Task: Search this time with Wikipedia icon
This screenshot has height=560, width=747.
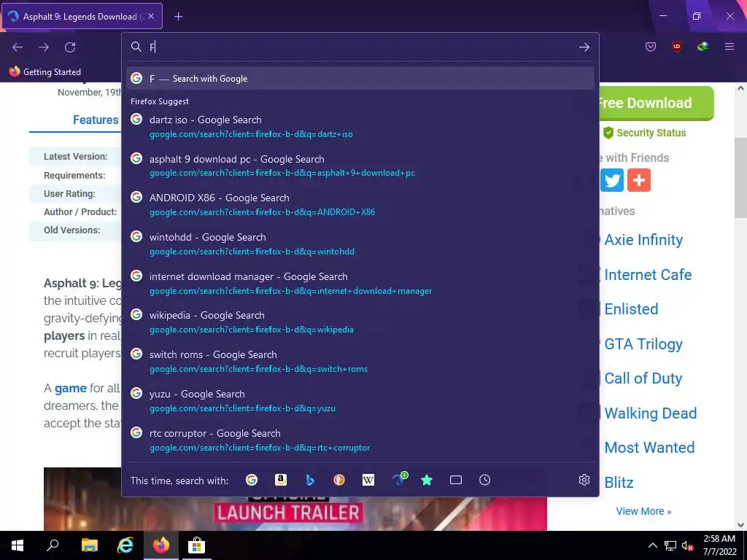Action: point(368,480)
